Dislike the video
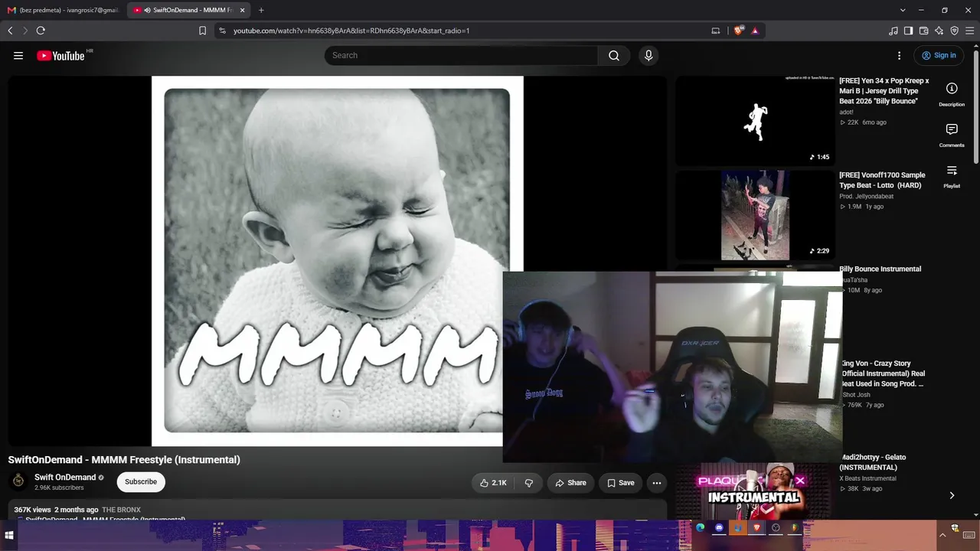 coord(528,483)
